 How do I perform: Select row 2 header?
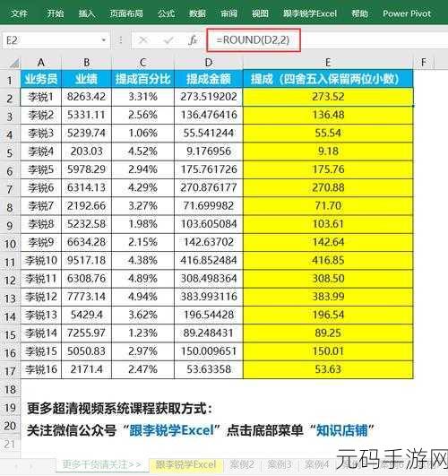[x=10, y=99]
